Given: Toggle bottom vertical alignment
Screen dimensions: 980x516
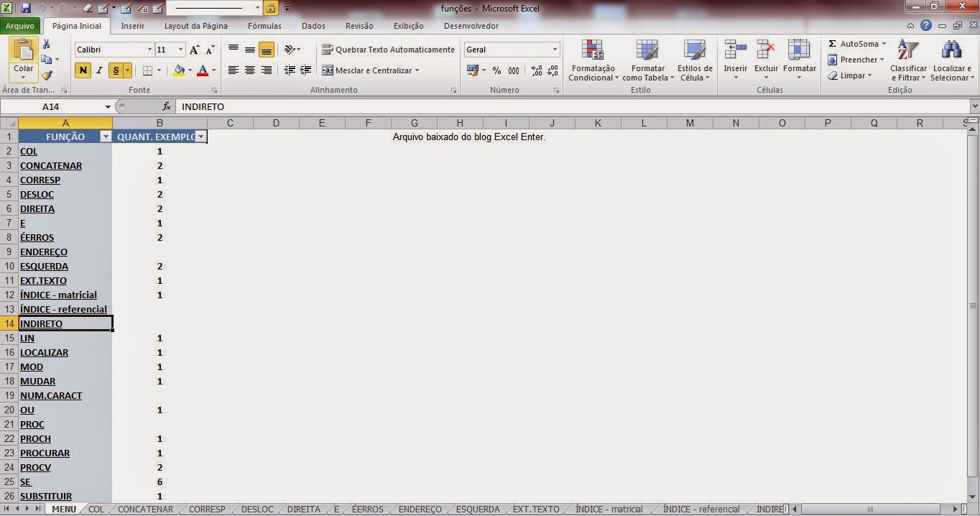Looking at the screenshot, I should [x=267, y=50].
